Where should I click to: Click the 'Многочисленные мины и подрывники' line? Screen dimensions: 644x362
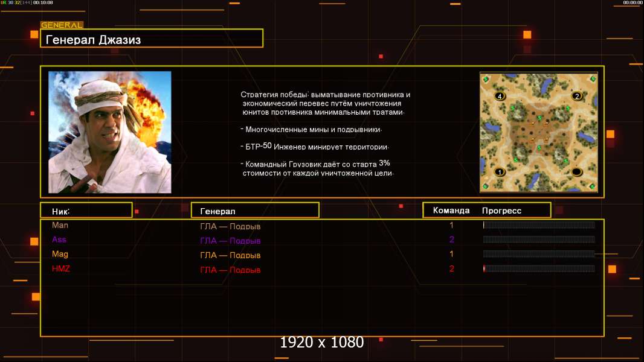[x=311, y=130]
